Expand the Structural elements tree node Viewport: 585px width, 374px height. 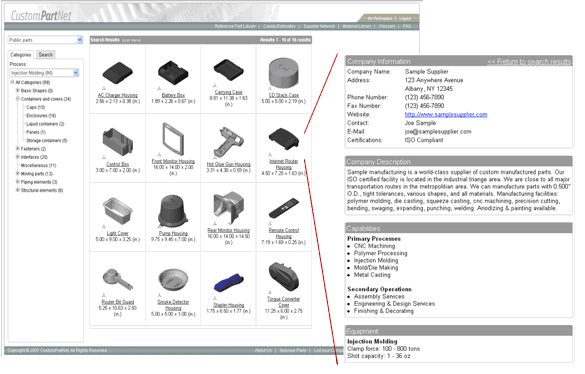point(18,190)
